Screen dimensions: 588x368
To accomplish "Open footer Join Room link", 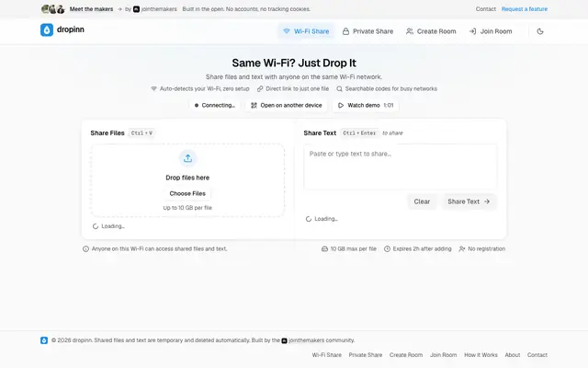I will tap(443, 355).
